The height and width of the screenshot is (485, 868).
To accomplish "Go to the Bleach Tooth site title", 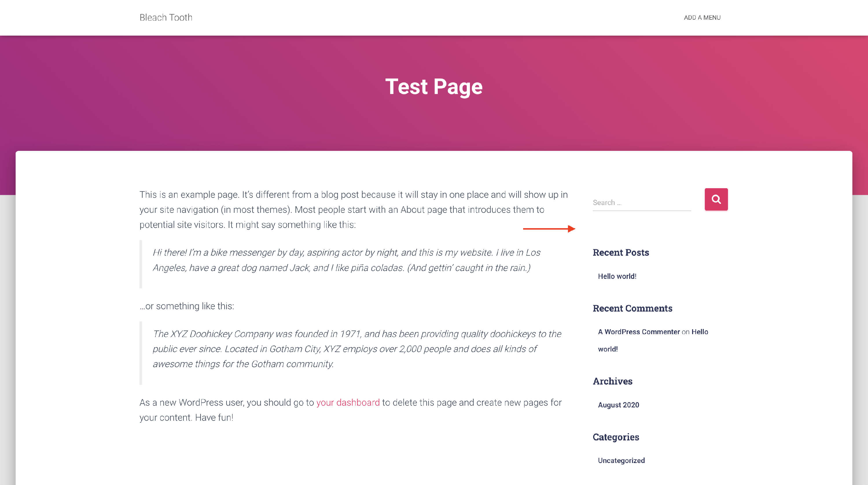I will [x=166, y=18].
